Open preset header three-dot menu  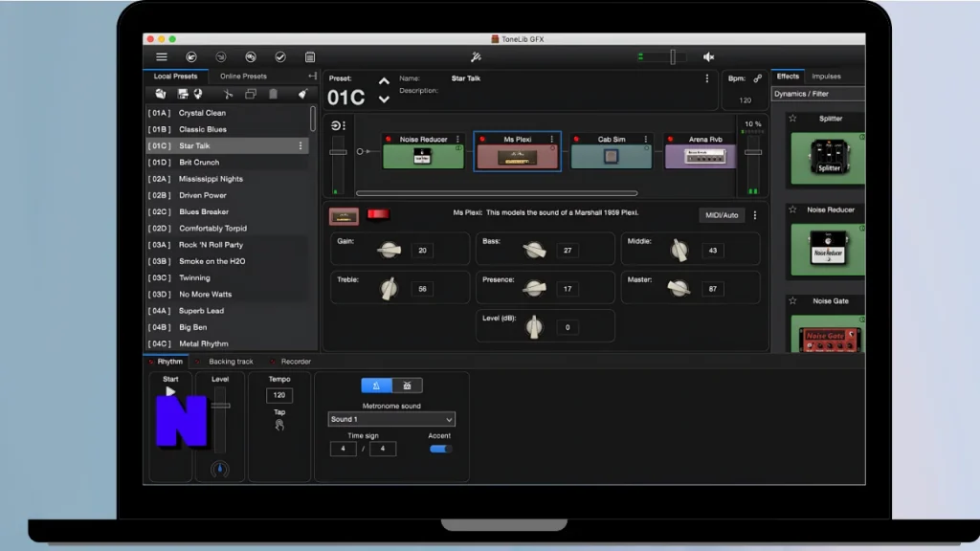[707, 78]
